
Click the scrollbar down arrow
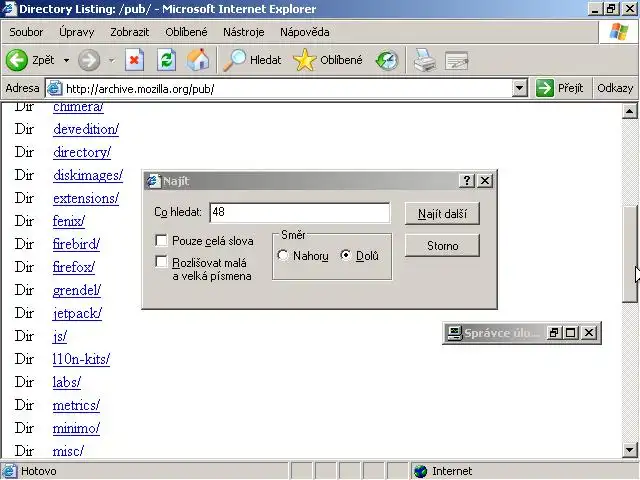pyautogui.click(x=629, y=450)
